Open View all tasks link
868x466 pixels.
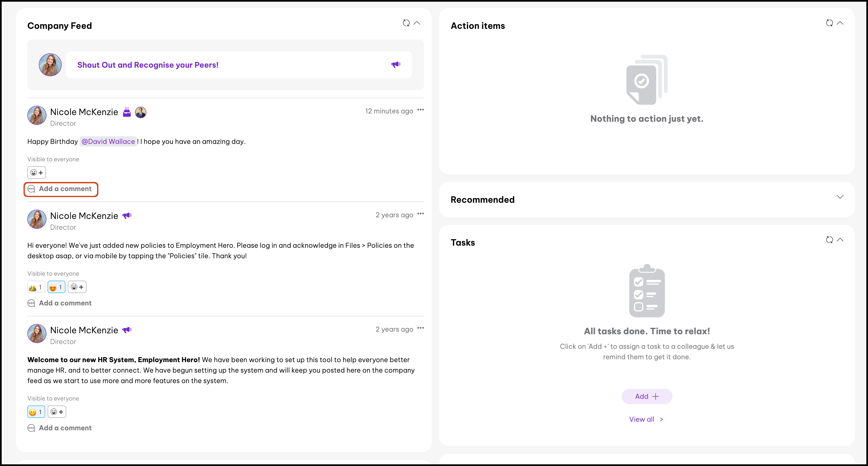646,419
